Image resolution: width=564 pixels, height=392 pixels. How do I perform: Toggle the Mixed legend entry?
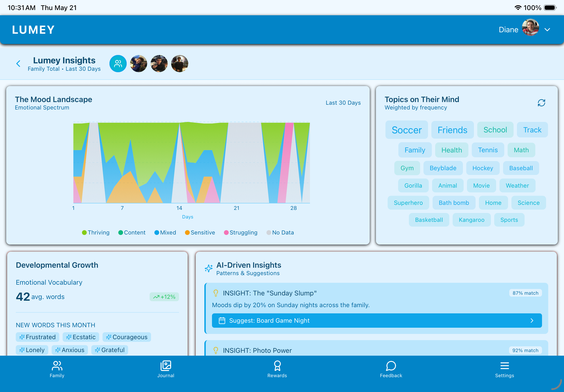click(x=165, y=233)
